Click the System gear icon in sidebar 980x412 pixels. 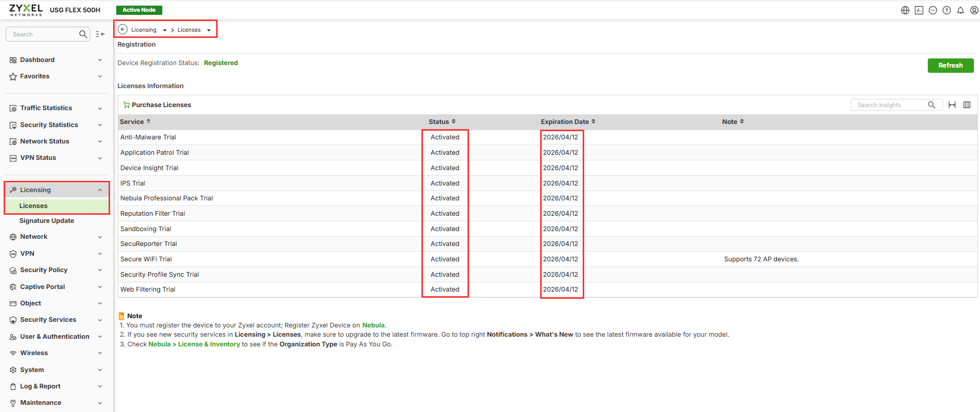click(x=13, y=370)
